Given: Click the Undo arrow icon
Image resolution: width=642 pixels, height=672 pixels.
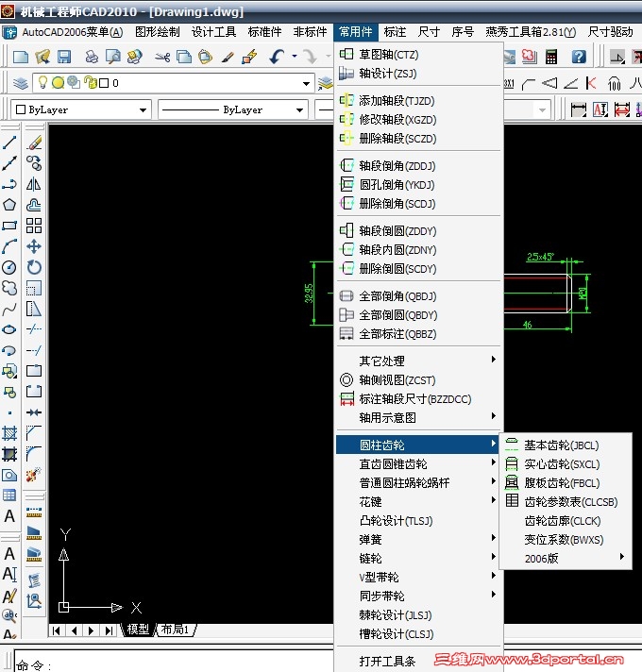Looking at the screenshot, I should pyautogui.click(x=278, y=57).
